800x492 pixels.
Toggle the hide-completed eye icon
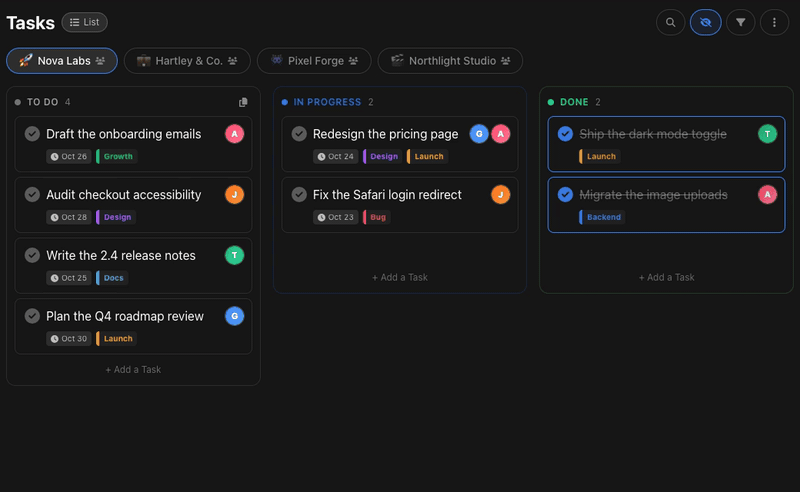(706, 22)
